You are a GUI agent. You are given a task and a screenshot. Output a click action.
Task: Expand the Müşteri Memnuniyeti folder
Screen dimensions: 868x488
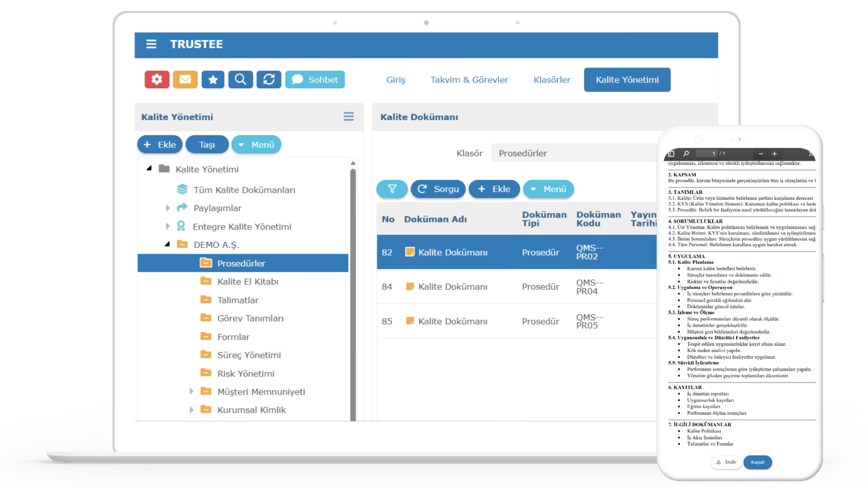[191, 392]
